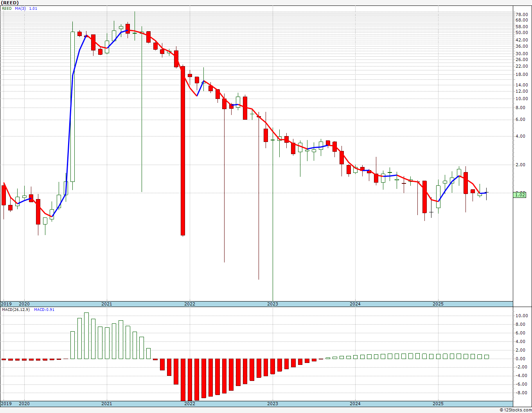Click the -6.00 label on the MACD axis
Image resolution: width=532 pixels, height=413 pixels.
(x=522, y=384)
